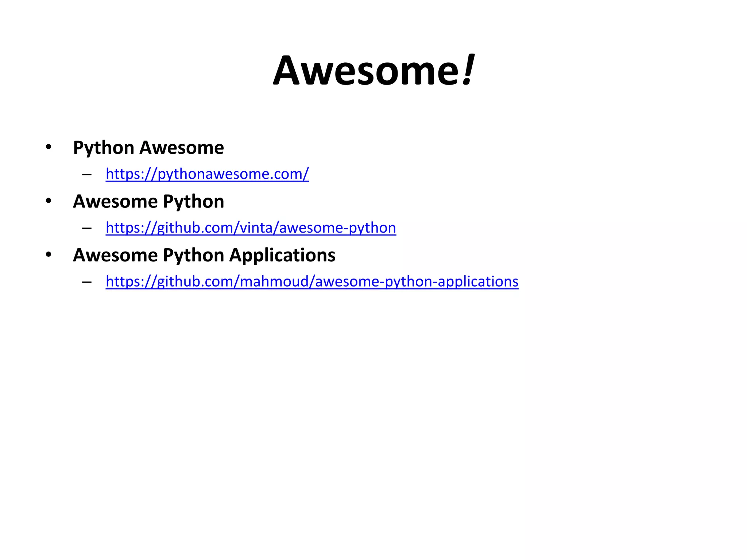Viewport: 747px width, 560px height.
Task: Open the vinta awesome-python GitHub link
Action: (251, 228)
